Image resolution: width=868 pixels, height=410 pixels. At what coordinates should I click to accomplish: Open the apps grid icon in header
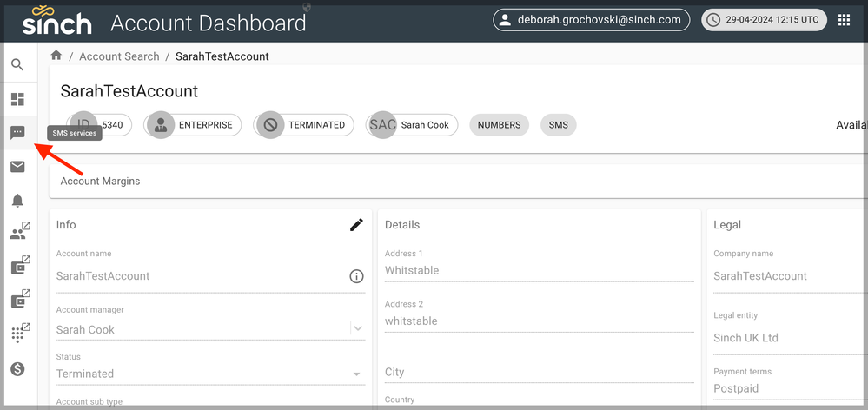tap(844, 21)
